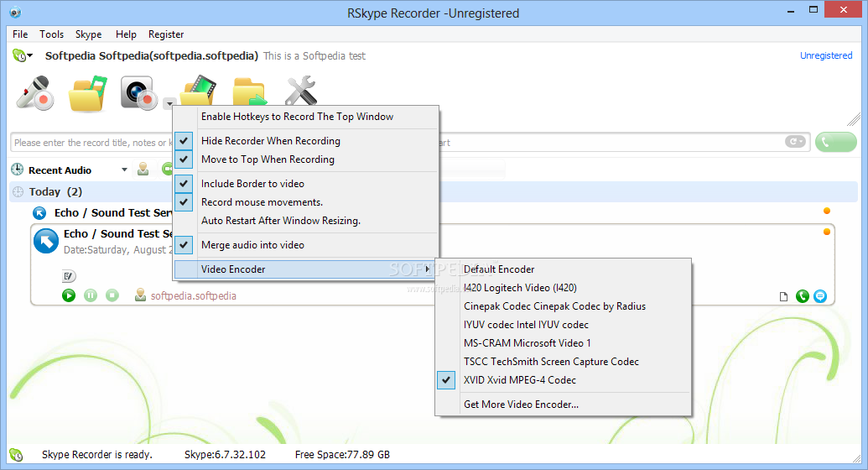Screen dimensions: 868x470
Task: Click the gray redial button inside the title field
Action: [795, 142]
